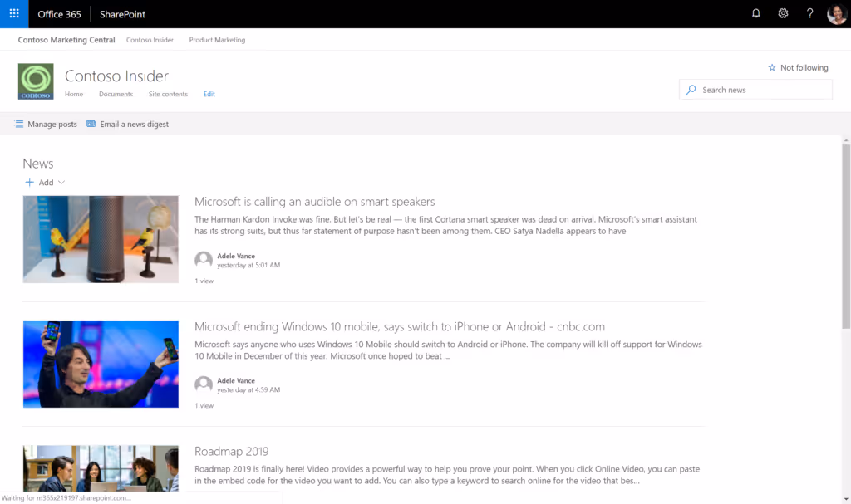Click Adele Vance on the Windows 10 mobile post

point(236,380)
